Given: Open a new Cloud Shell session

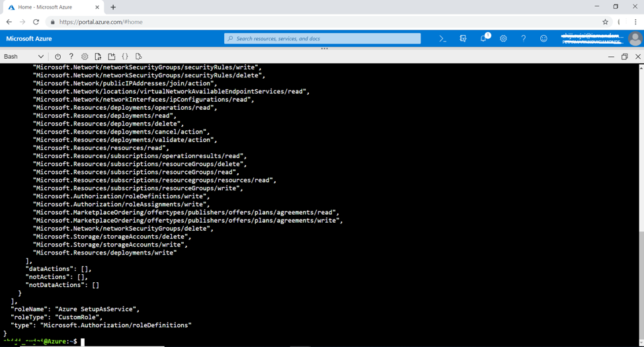Looking at the screenshot, I should point(111,57).
